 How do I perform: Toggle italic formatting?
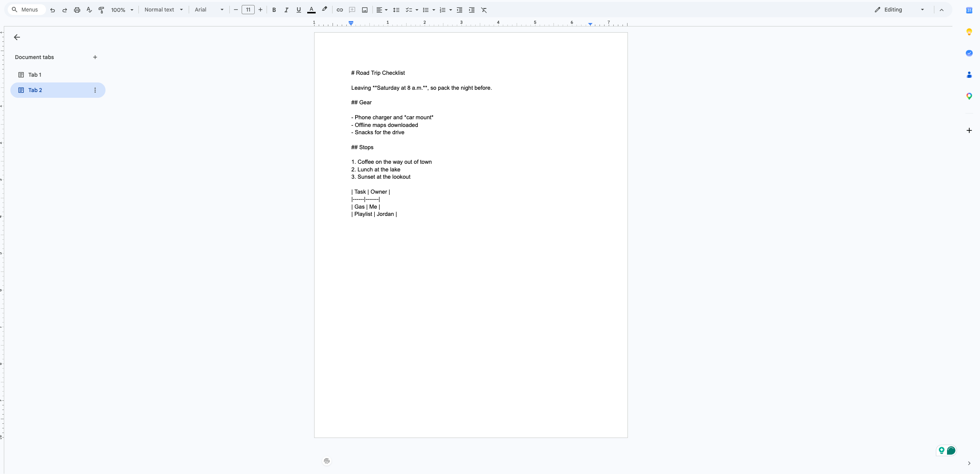click(x=286, y=10)
